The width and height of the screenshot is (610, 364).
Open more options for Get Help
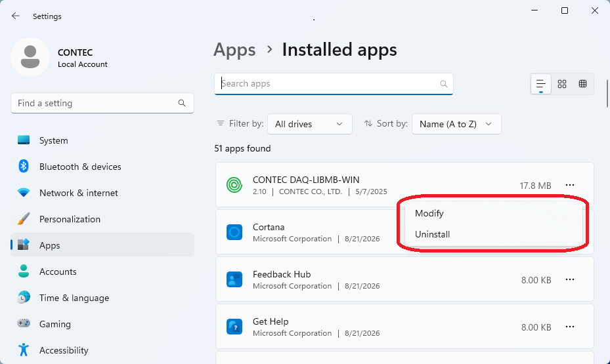(570, 327)
